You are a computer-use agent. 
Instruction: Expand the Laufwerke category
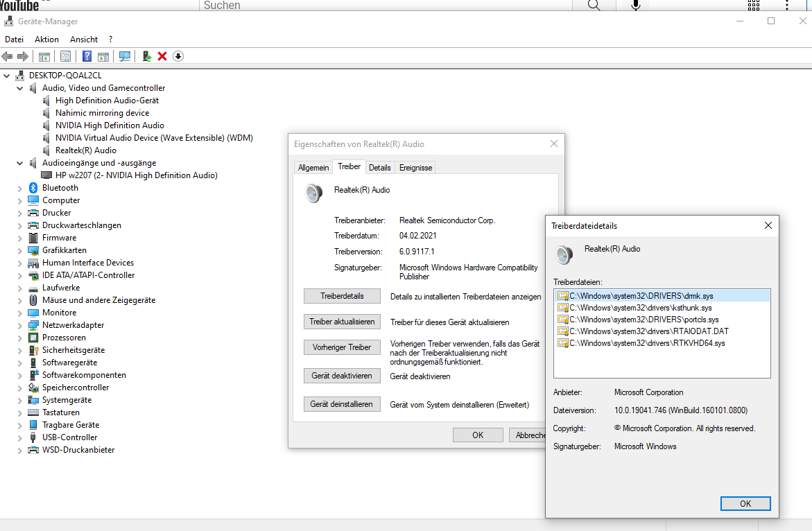click(19, 288)
